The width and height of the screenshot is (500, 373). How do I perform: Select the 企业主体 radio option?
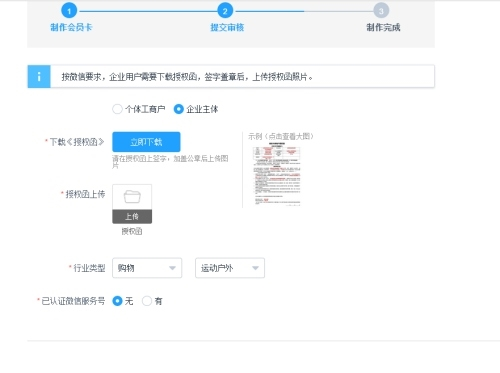click(179, 109)
